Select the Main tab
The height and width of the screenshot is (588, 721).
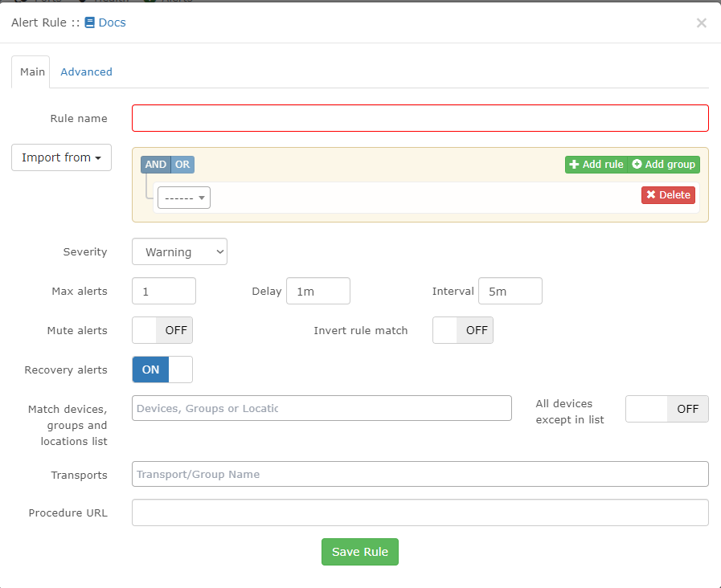point(32,71)
